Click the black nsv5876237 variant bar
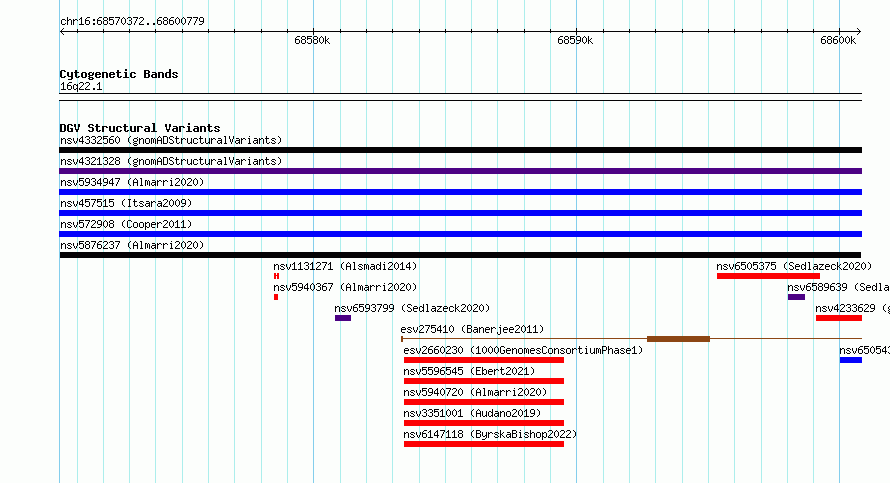The image size is (890, 483). (460, 255)
